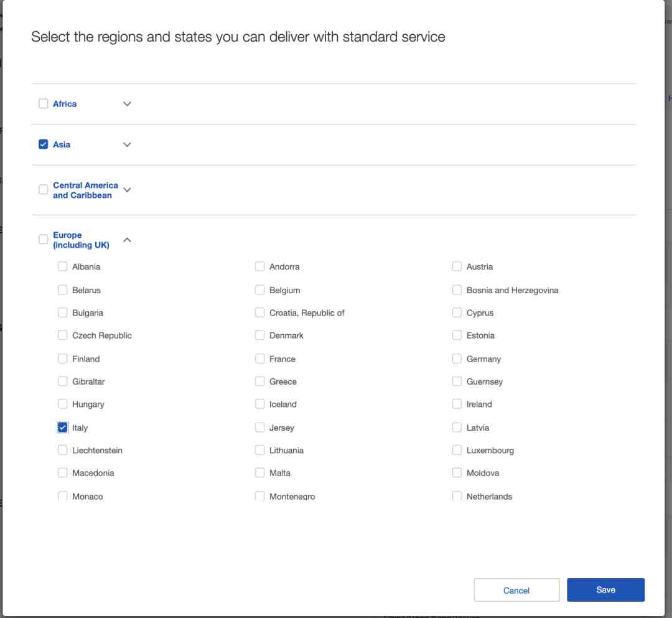Check the Africa region checkbox
Image resolution: width=672 pixels, height=618 pixels.
click(x=44, y=104)
